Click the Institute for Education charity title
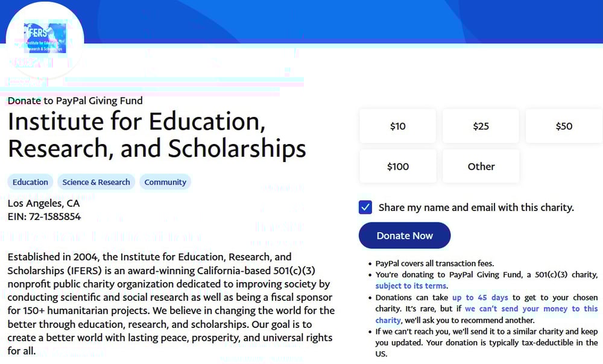The image size is (603, 364). tap(157, 135)
